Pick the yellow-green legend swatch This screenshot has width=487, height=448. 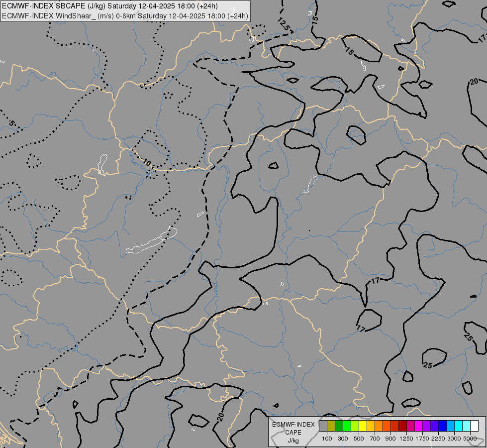pyautogui.click(x=355, y=426)
